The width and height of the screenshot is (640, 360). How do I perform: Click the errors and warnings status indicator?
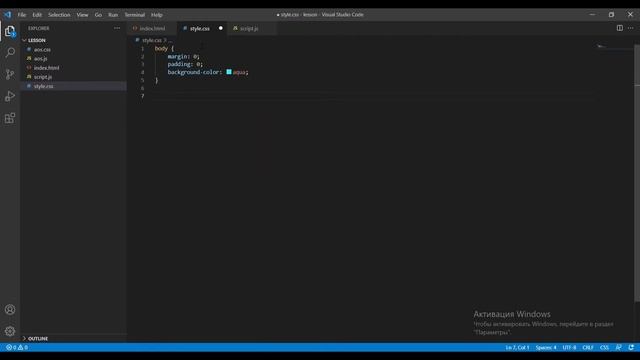point(17,347)
